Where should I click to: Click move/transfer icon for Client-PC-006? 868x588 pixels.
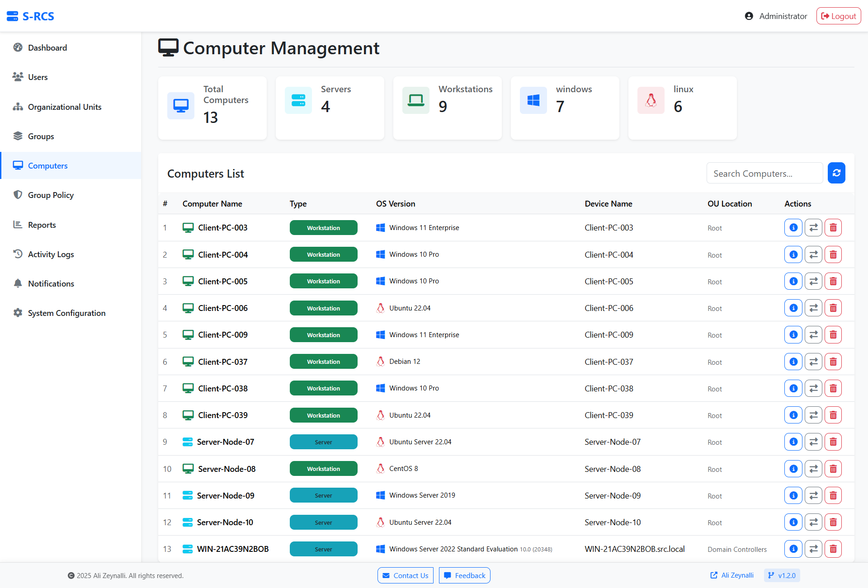813,308
